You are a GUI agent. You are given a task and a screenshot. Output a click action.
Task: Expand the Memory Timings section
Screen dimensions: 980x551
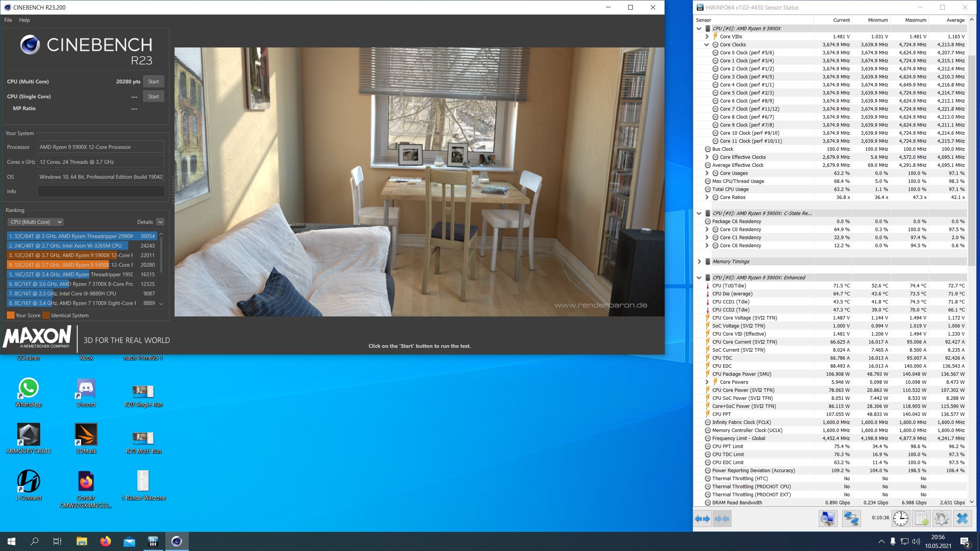click(699, 262)
